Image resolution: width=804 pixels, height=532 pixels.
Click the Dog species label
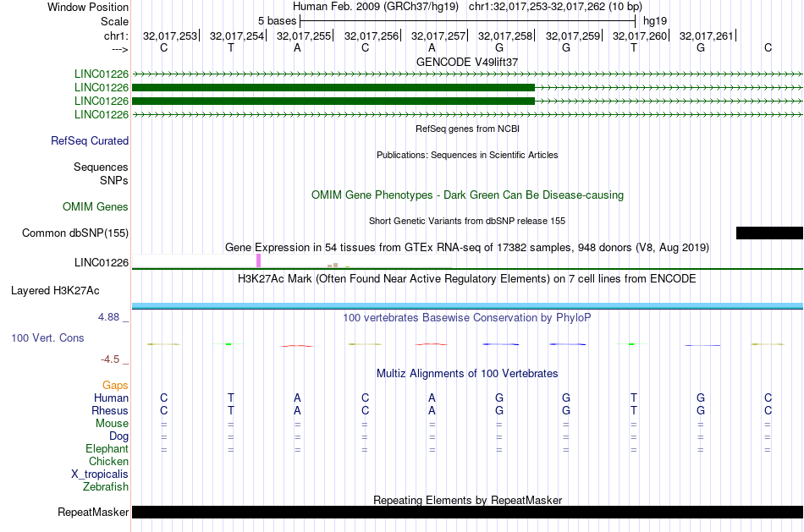119,436
